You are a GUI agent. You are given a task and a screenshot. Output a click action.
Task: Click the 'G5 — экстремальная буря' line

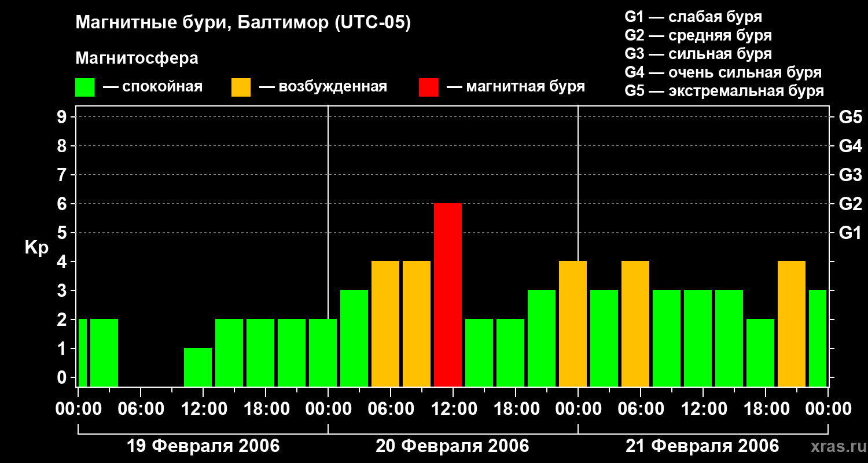[724, 91]
